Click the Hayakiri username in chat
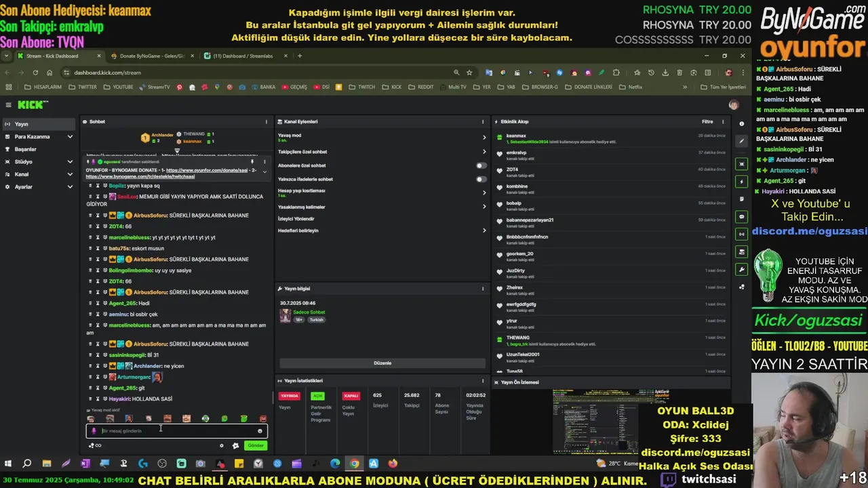This screenshot has height=488, width=868. pyautogui.click(x=119, y=399)
